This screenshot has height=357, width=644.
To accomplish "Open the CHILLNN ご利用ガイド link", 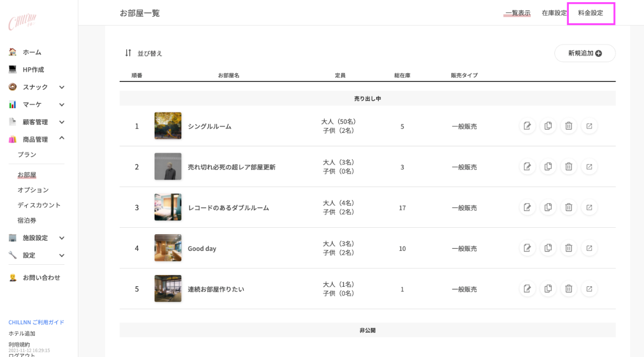I will click(36, 322).
